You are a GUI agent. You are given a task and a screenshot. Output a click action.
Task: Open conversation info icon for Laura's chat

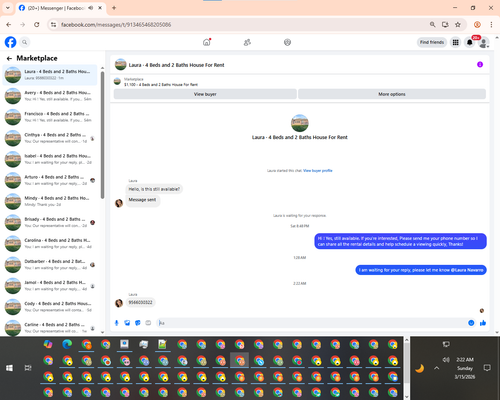pyautogui.click(x=480, y=64)
